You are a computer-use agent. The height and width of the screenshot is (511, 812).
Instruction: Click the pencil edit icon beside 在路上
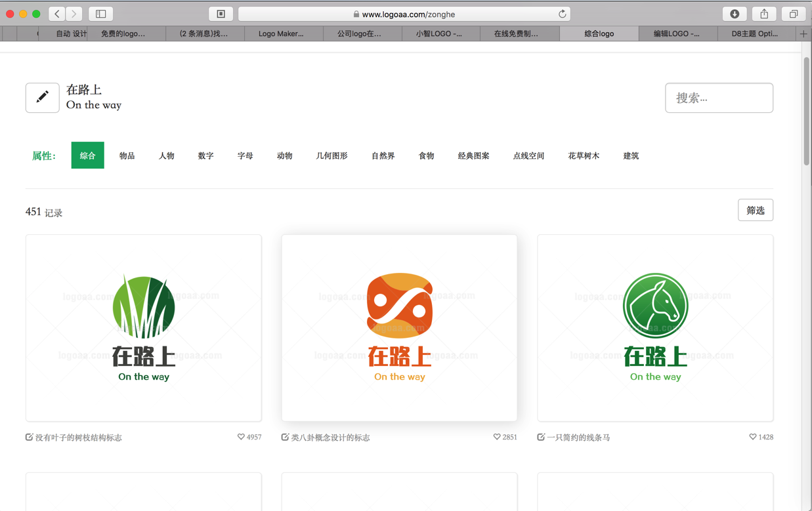click(43, 98)
